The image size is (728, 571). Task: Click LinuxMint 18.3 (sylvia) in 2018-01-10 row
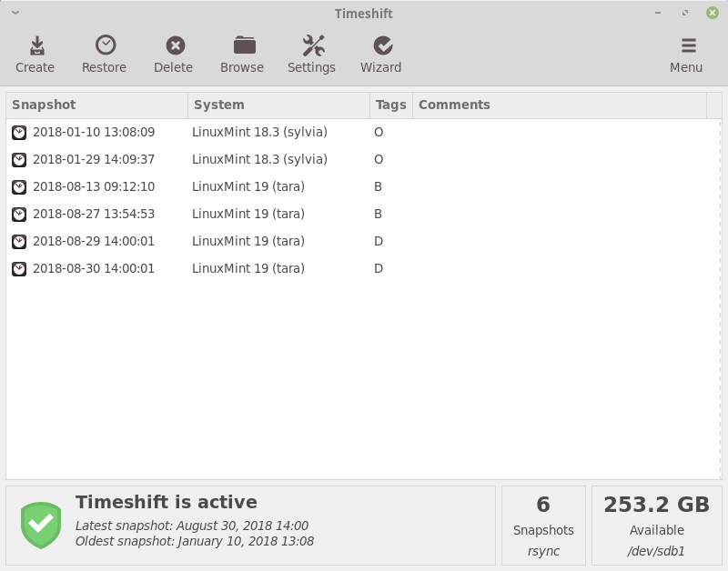click(x=259, y=132)
